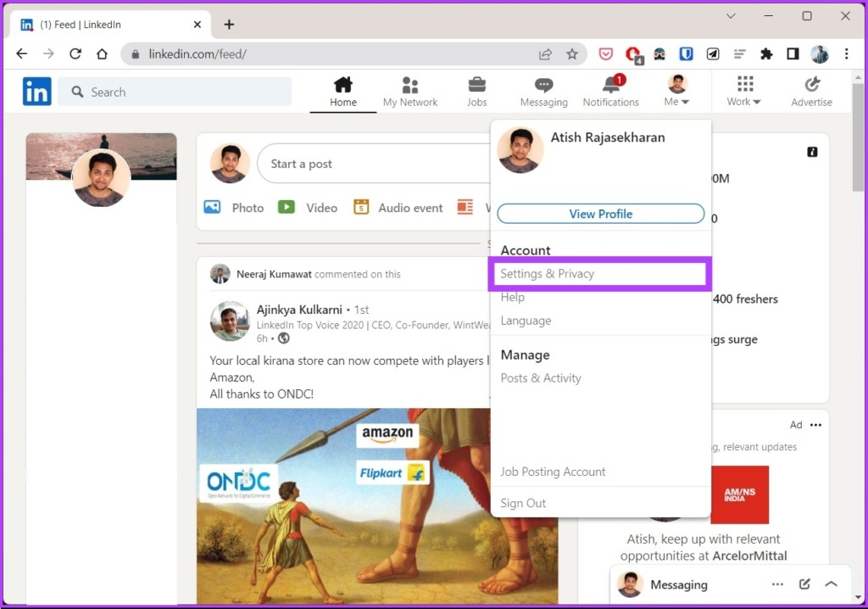Open the Ad options three dots

point(815,425)
